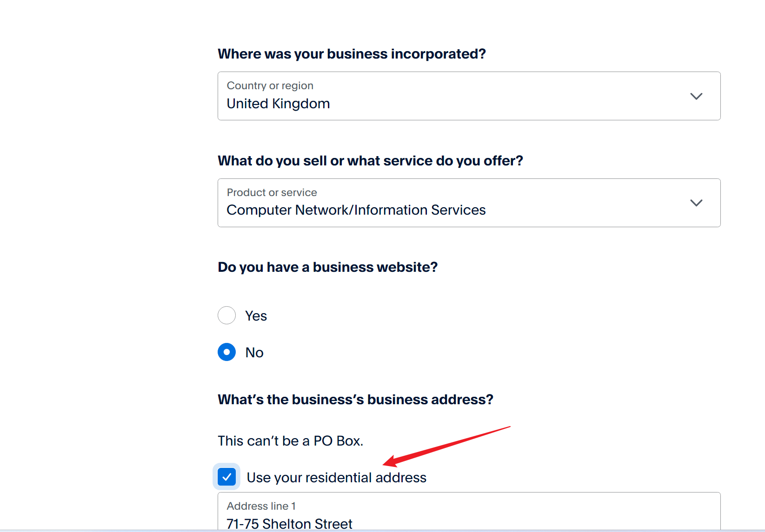The image size is (765, 532).
Task: Click the "Address line 1" field label
Action: click(261, 506)
